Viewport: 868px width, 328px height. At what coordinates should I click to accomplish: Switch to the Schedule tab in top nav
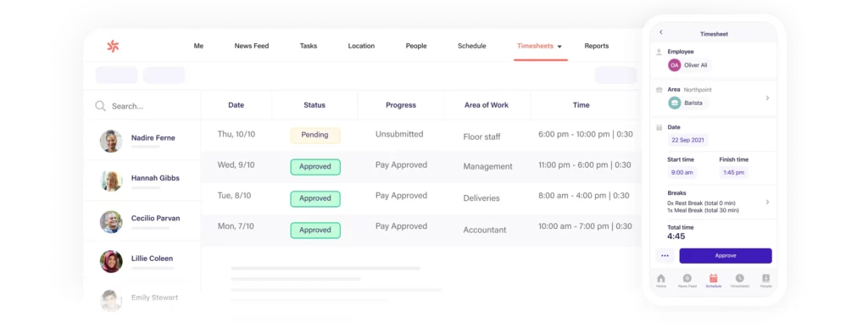coord(471,46)
